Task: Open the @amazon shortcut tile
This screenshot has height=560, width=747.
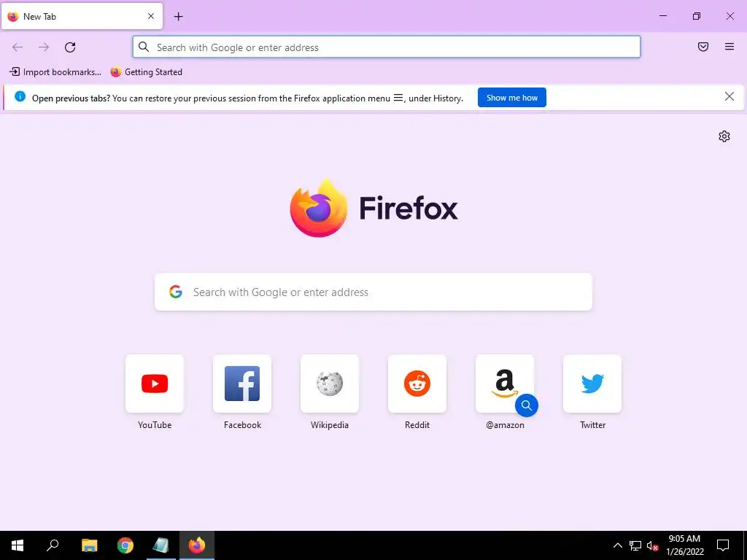Action: coord(505,384)
